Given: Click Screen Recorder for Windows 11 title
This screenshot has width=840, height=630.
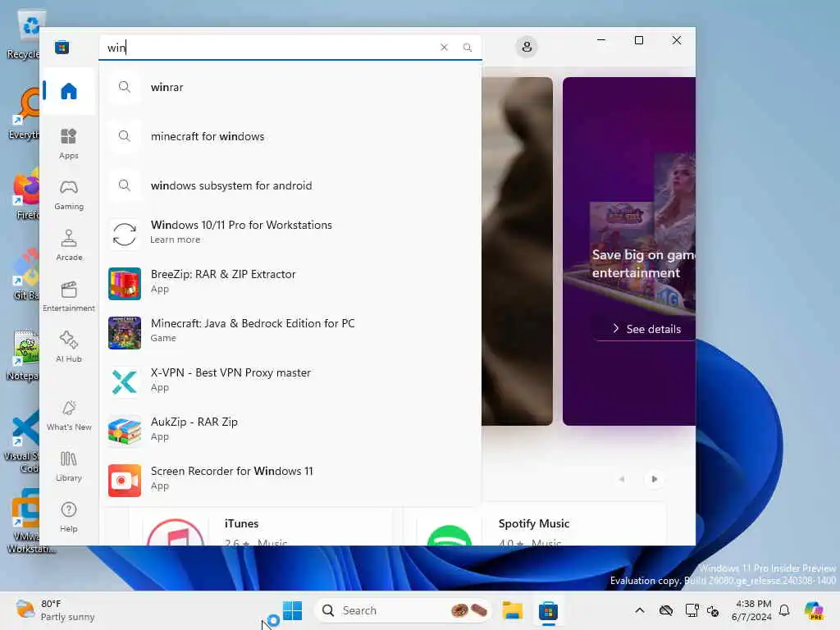Looking at the screenshot, I should tap(231, 472).
